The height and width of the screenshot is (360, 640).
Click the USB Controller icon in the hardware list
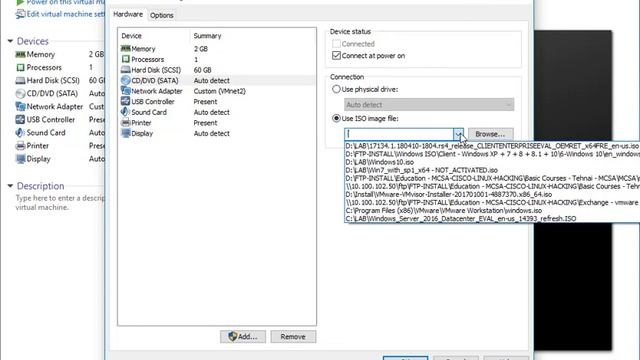[x=126, y=101]
